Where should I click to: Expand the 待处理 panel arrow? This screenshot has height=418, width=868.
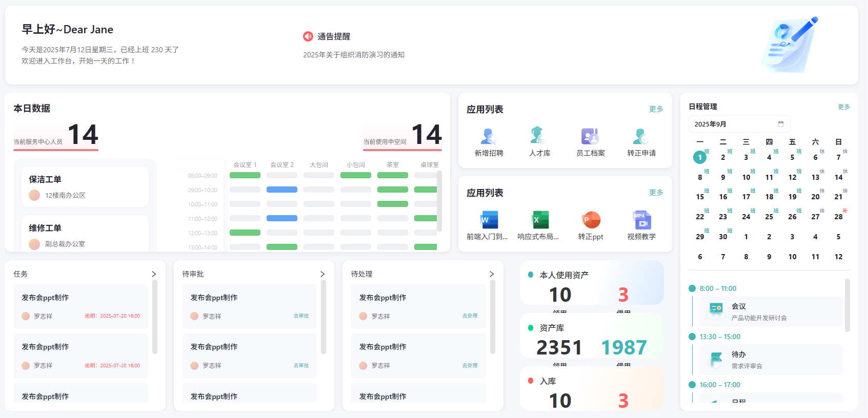pyautogui.click(x=492, y=274)
